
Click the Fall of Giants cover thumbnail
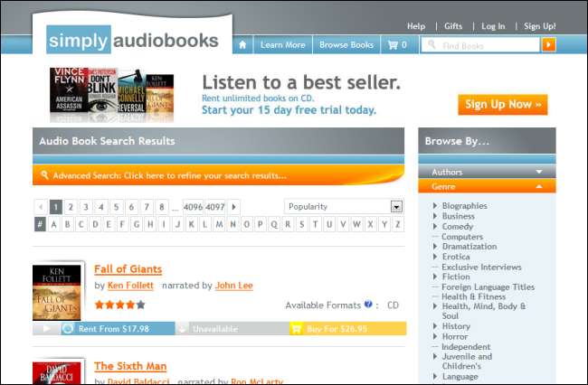[x=57, y=293]
